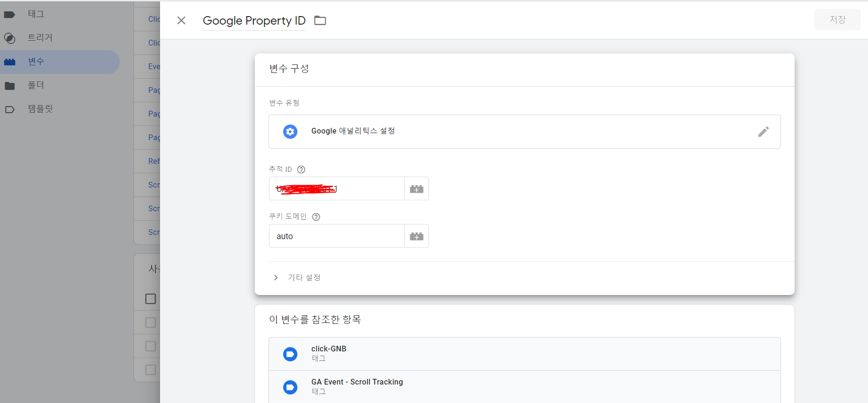Click tag icon beside GA Event - Scroll Tracking
The height and width of the screenshot is (403, 868).
tap(290, 387)
